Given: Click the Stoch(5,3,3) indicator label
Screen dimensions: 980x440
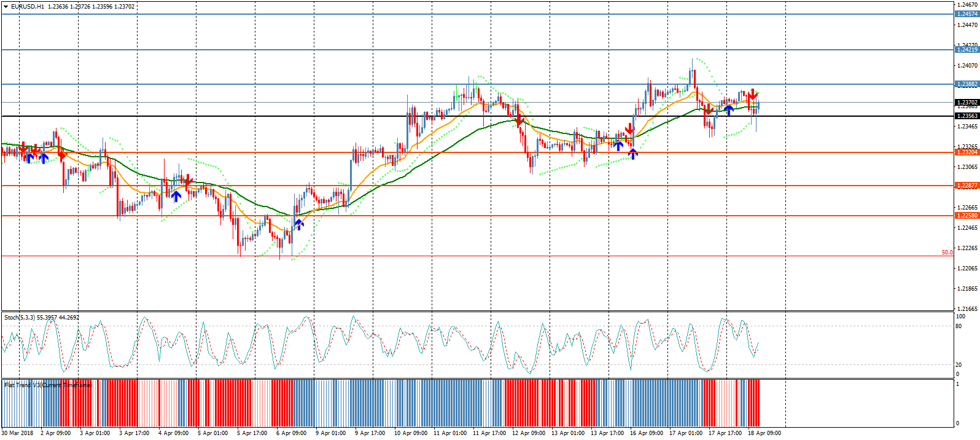Looking at the screenshot, I should pyautogui.click(x=41, y=318).
